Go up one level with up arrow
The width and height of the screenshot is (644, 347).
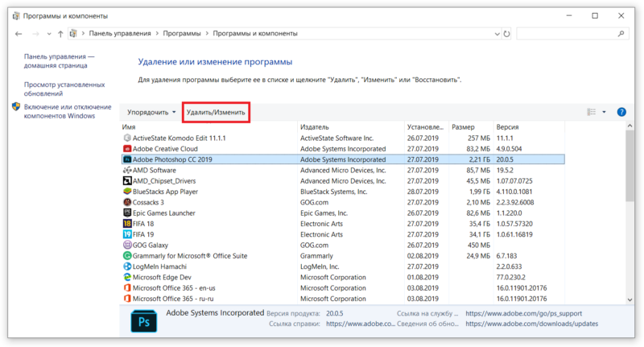60,34
